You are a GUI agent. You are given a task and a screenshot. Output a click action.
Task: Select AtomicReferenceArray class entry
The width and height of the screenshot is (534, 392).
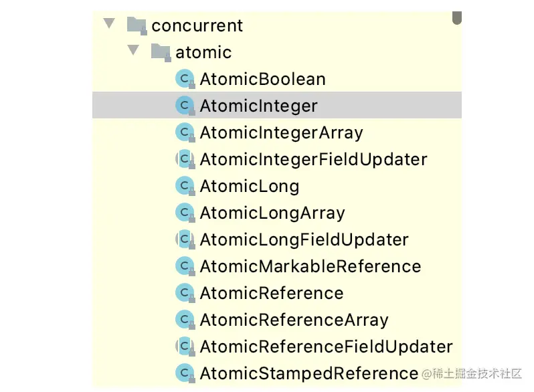coord(294,320)
